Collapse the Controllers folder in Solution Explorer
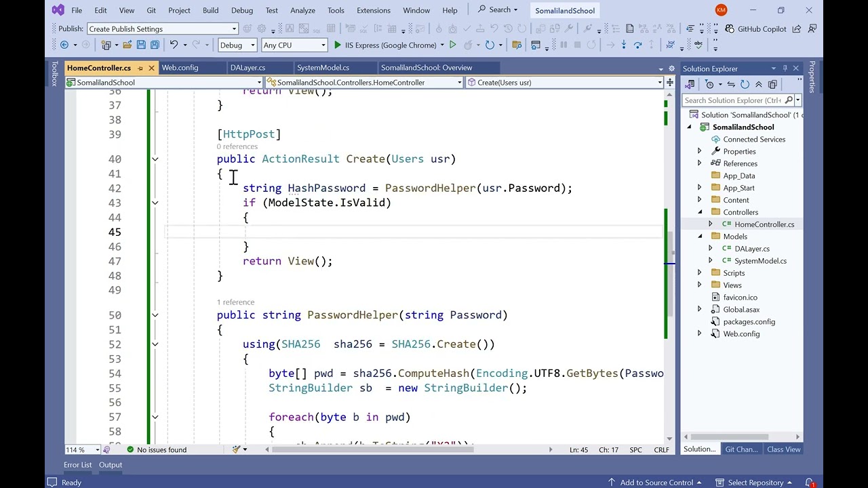This screenshot has height=488, width=868. (700, 212)
